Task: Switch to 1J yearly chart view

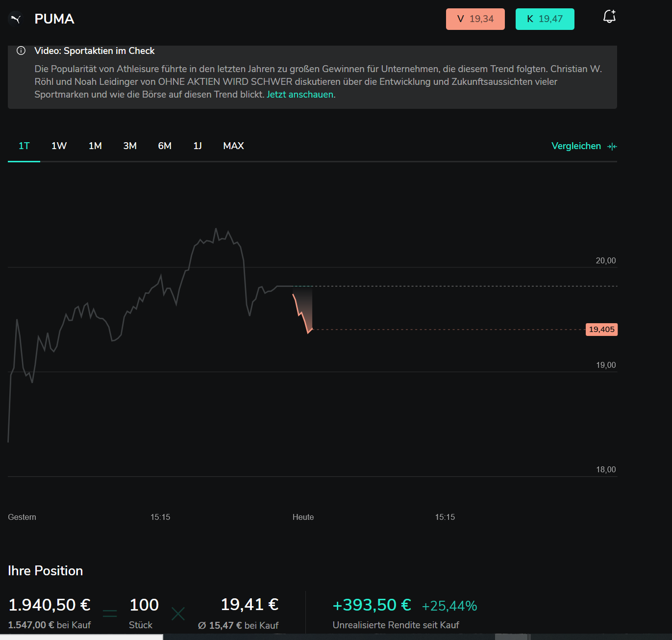Action: point(198,146)
